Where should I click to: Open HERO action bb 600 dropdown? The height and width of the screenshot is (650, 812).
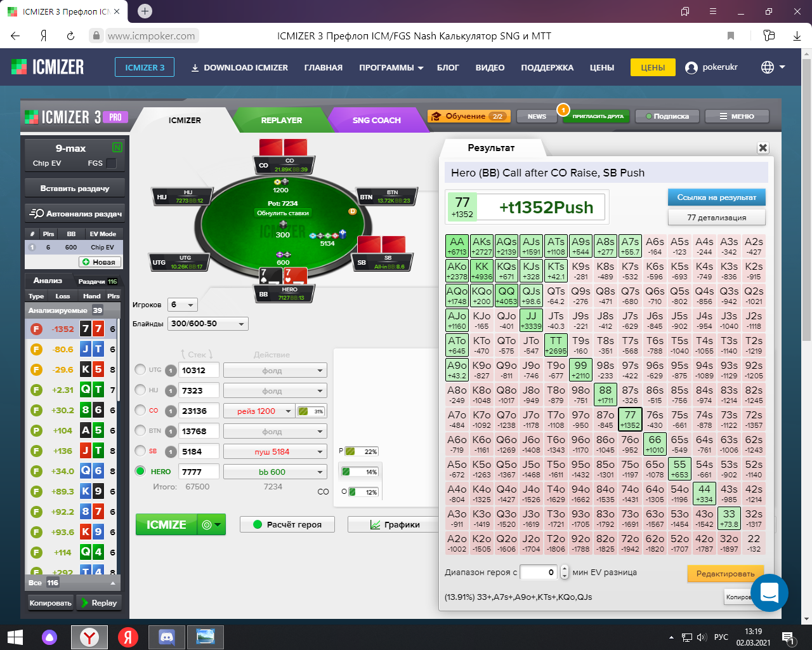pos(275,472)
